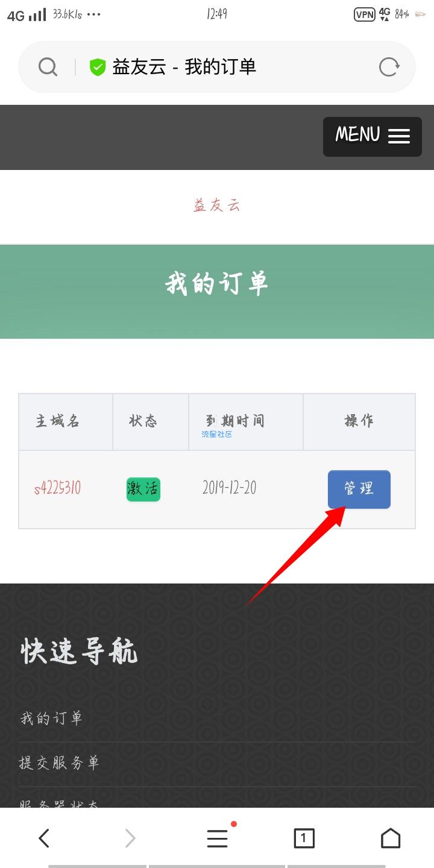The width and height of the screenshot is (434, 868).
Task: Tap the 到期时间 column header
Action: [234, 420]
